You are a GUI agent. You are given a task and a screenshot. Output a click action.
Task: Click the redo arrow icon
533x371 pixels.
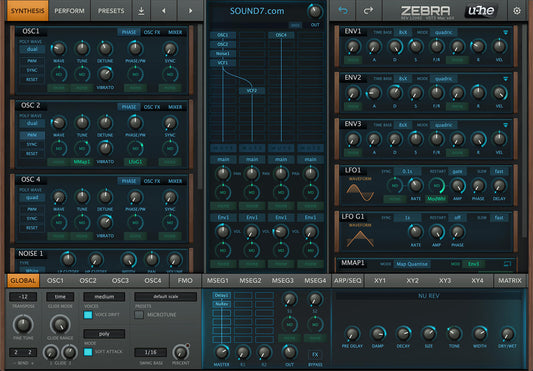(x=368, y=11)
